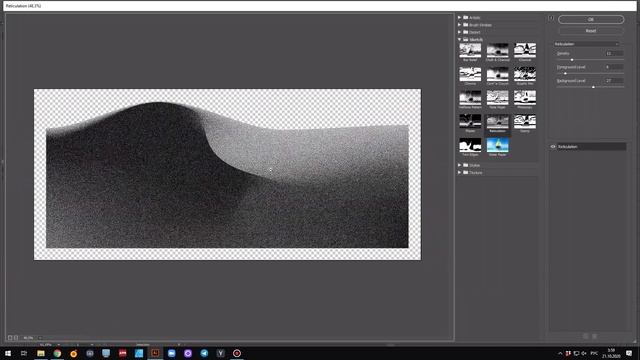Collapse the Sketch filter folder
Screen dimensions: 640x360
pos(460,40)
